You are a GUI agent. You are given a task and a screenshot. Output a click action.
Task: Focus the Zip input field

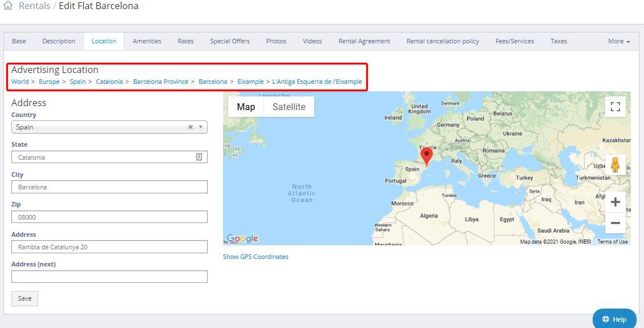click(109, 217)
